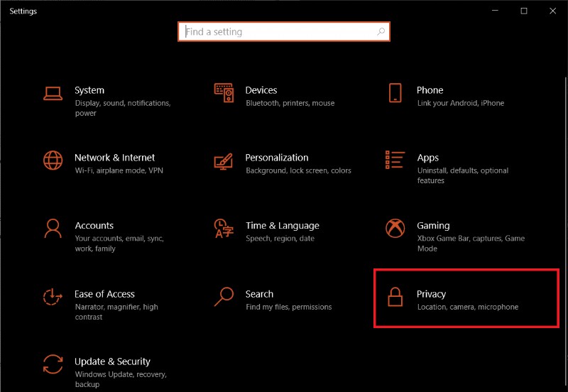This screenshot has width=568, height=392.
Task: Open the Time & Language icon
Action: 224,228
